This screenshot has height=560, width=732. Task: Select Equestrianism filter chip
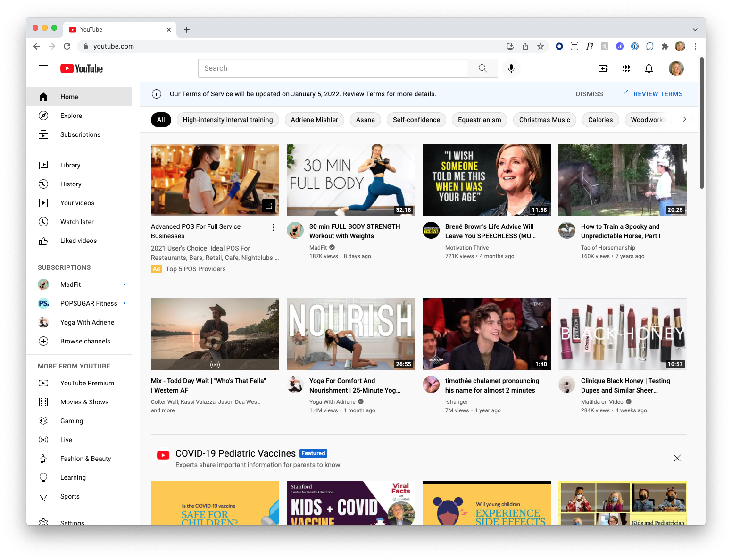coord(480,120)
